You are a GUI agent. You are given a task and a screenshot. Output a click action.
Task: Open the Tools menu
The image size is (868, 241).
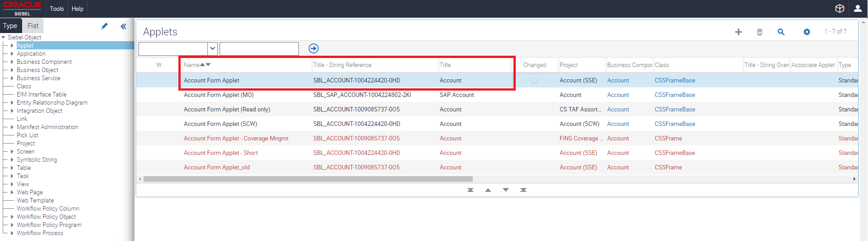[57, 9]
